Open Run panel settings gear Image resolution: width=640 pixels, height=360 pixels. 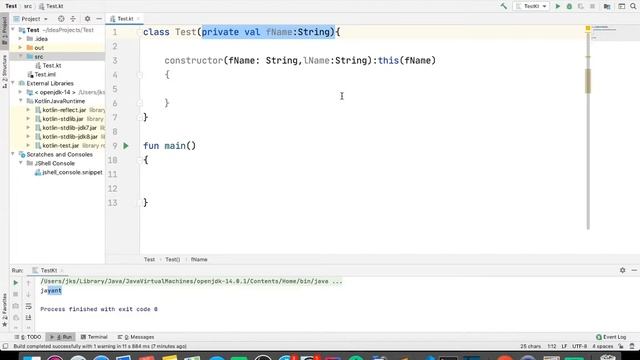click(622, 270)
